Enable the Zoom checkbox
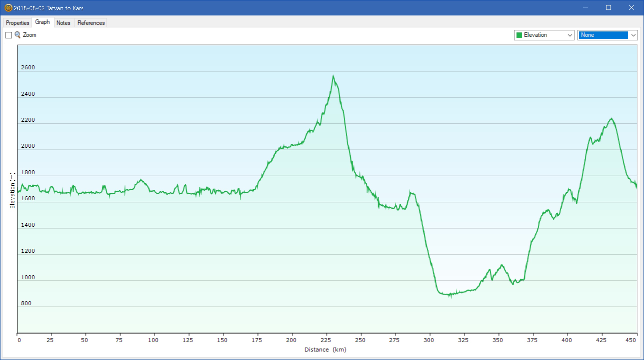 (x=9, y=35)
